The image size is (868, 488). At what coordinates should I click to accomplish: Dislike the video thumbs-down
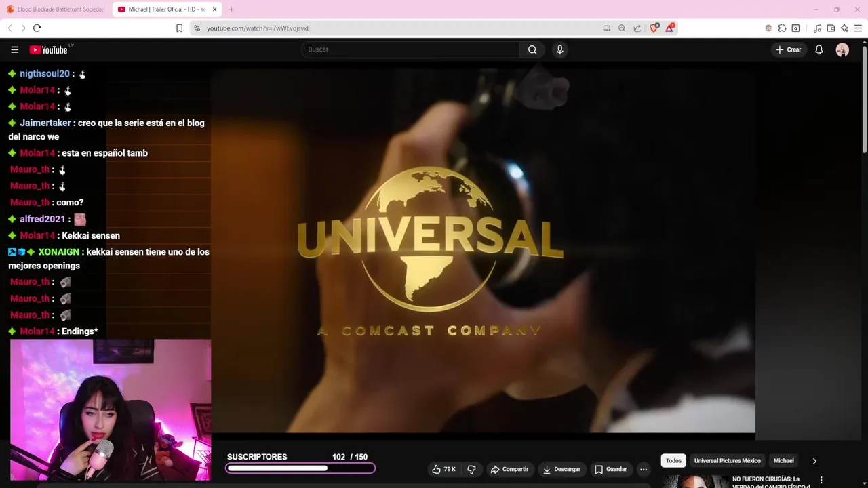point(471,469)
